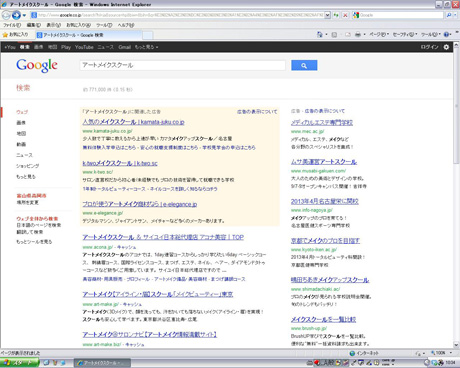Click the taskbar clock
Viewport: 460px width, 368px height.
coord(450,363)
